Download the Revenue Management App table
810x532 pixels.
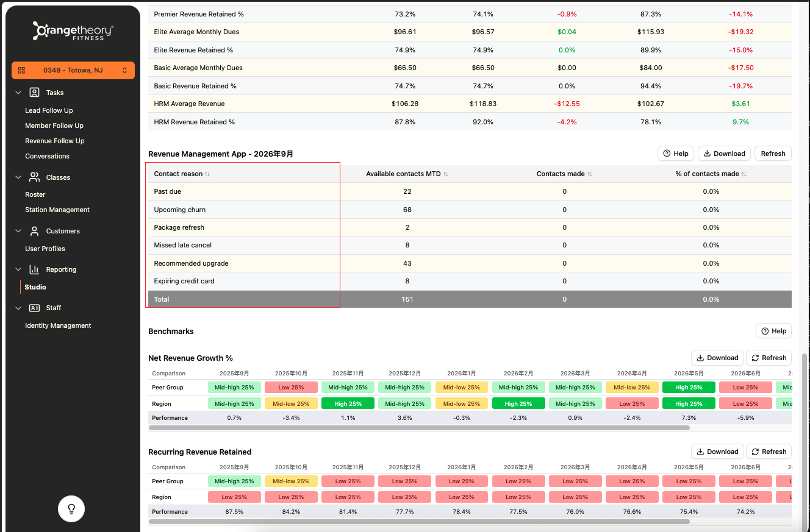click(x=724, y=154)
